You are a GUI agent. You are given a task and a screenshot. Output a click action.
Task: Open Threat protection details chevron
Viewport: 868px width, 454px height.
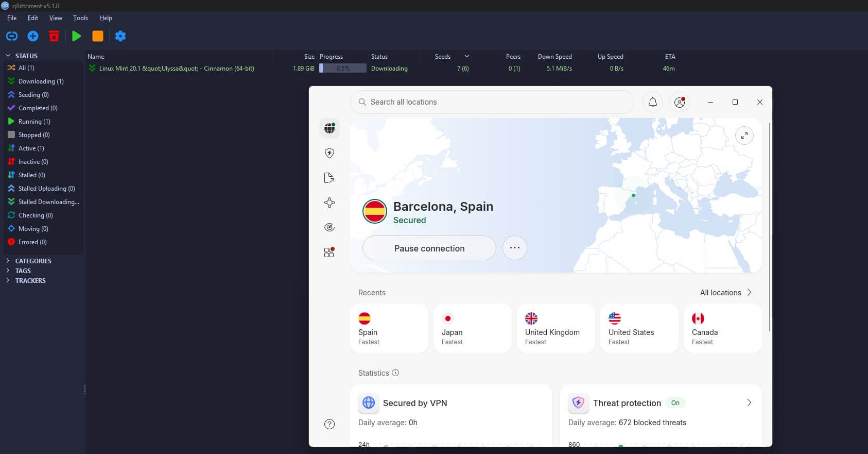749,402
